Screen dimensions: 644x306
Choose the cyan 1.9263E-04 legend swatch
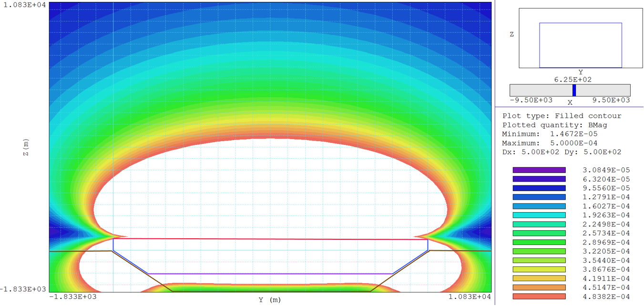pyautogui.click(x=539, y=215)
